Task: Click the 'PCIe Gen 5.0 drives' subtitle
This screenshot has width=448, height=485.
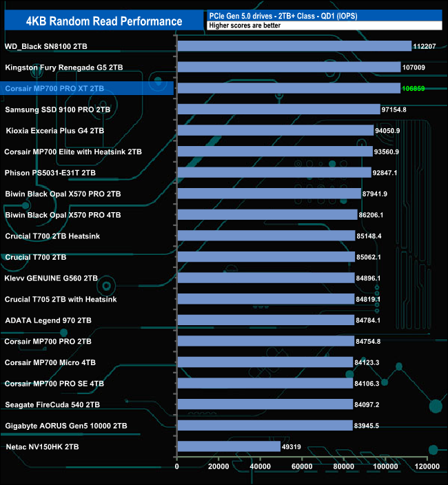Action: pyautogui.click(x=283, y=16)
